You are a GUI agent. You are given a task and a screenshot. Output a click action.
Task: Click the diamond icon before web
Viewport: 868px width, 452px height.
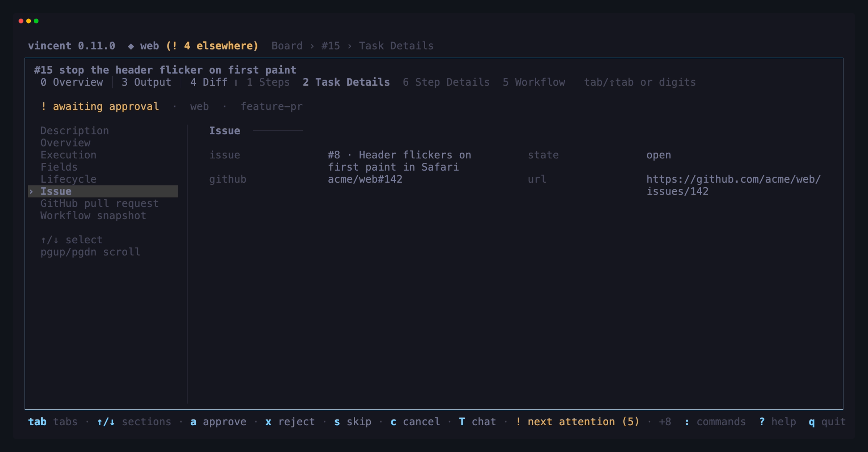131,46
